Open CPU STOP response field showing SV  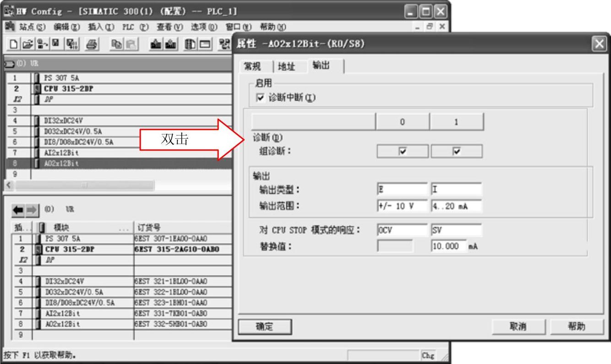(x=456, y=229)
